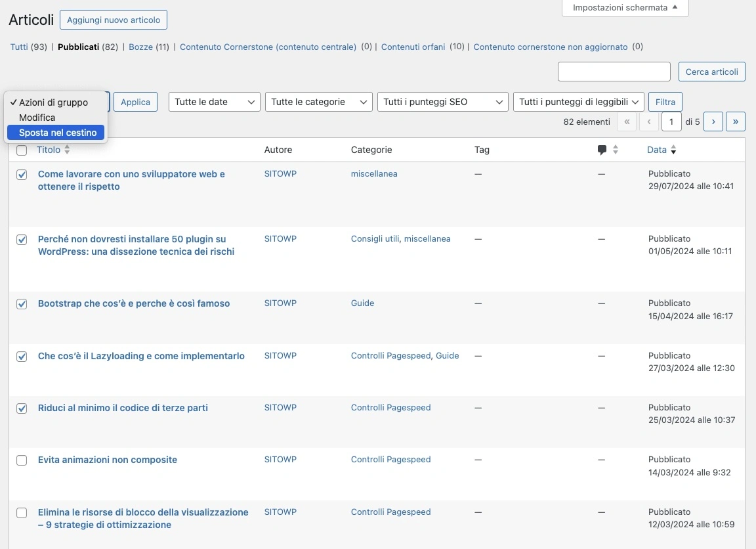Check the box for "Evita animazioni non composite"
Viewport: 756px width, 549px height.
(x=22, y=460)
